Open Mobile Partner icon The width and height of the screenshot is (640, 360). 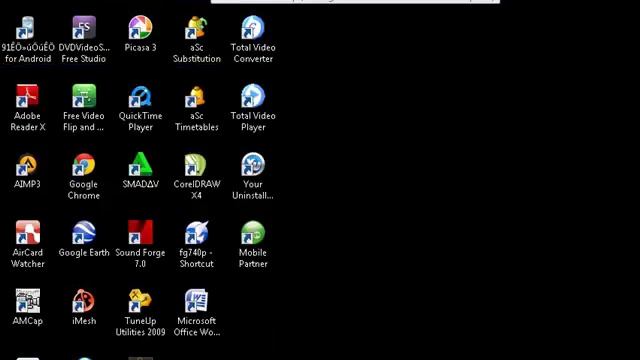[253, 233]
